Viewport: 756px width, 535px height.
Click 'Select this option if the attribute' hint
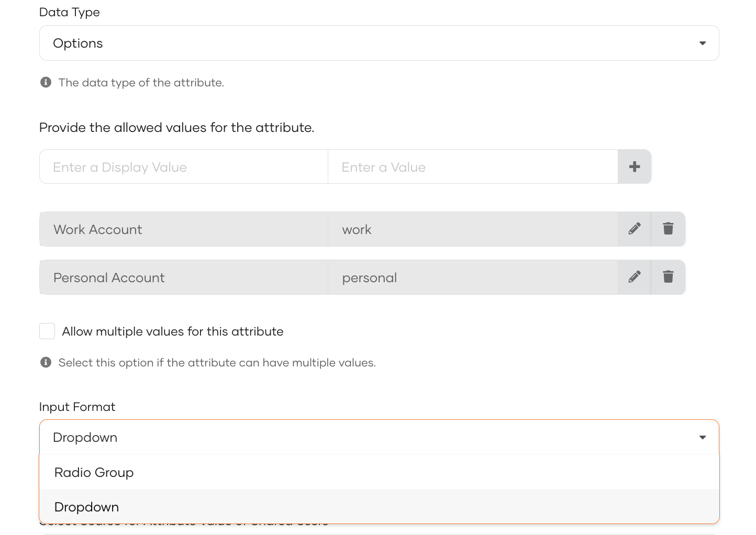tap(217, 363)
